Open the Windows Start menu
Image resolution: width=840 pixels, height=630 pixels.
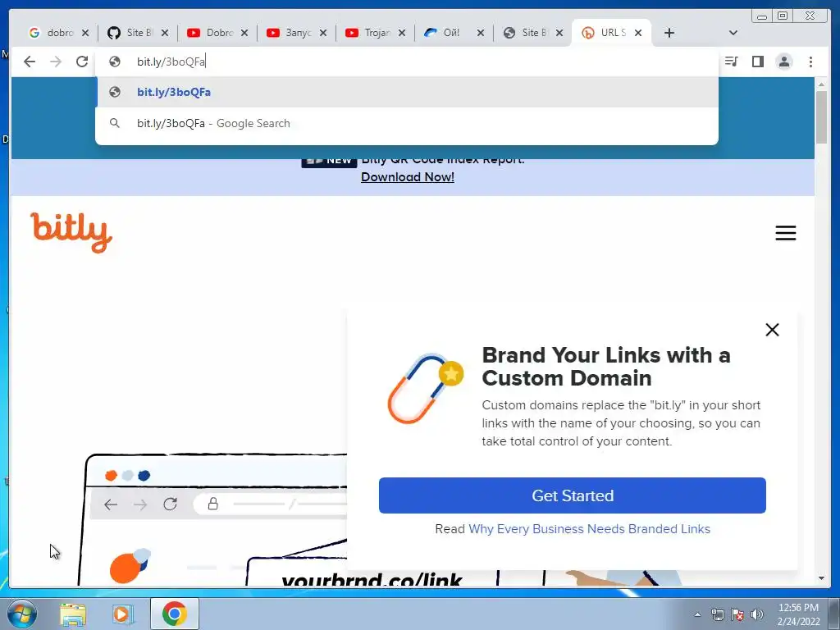[x=22, y=614]
